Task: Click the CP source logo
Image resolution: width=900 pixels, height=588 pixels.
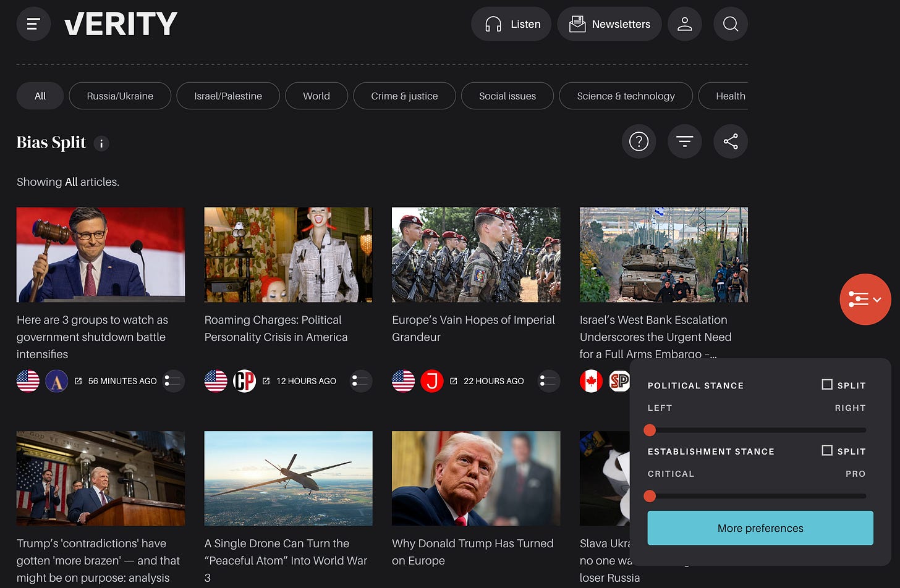Action: click(x=244, y=381)
